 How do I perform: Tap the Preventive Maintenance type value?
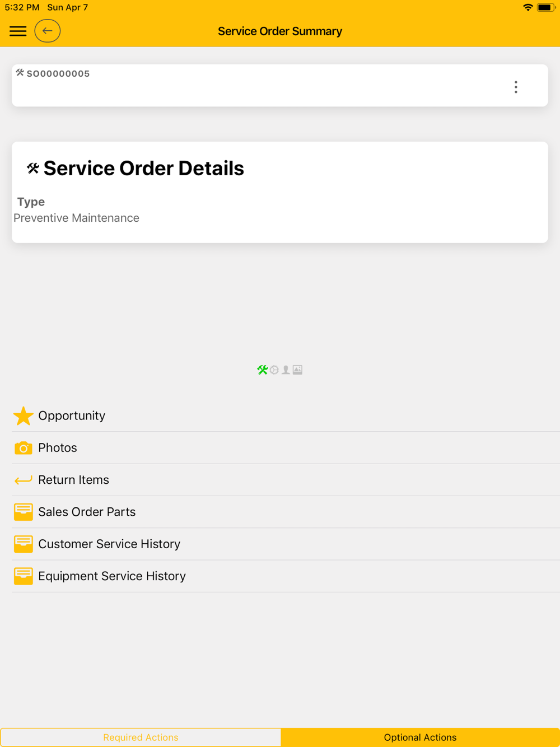click(x=76, y=218)
